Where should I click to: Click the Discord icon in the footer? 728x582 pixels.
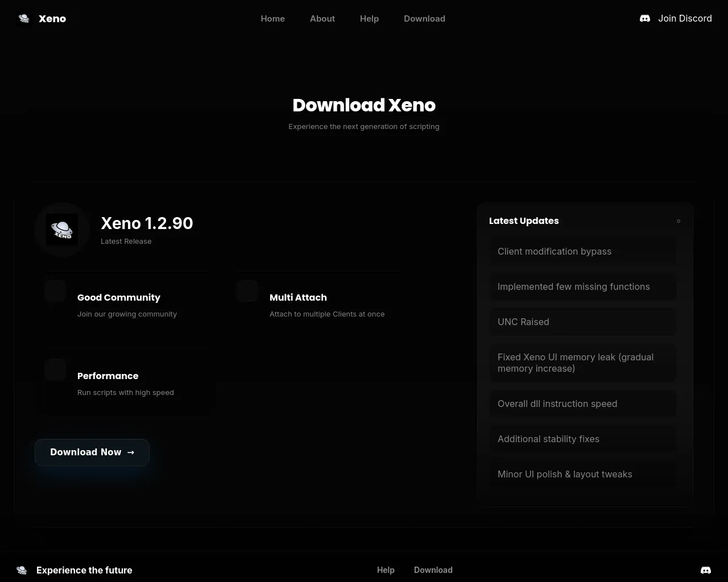point(706,570)
